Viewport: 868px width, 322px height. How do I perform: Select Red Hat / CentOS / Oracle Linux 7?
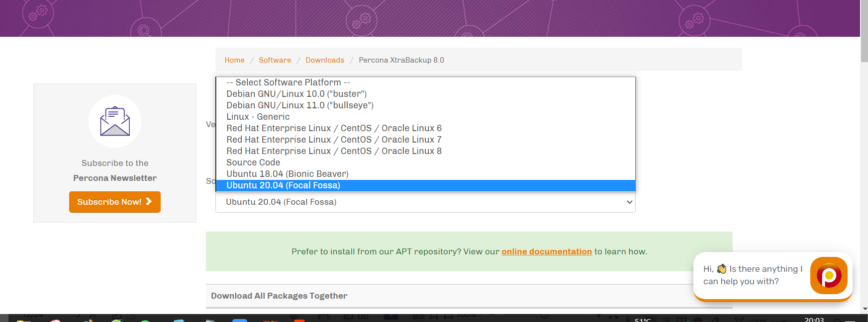pyautogui.click(x=426, y=140)
